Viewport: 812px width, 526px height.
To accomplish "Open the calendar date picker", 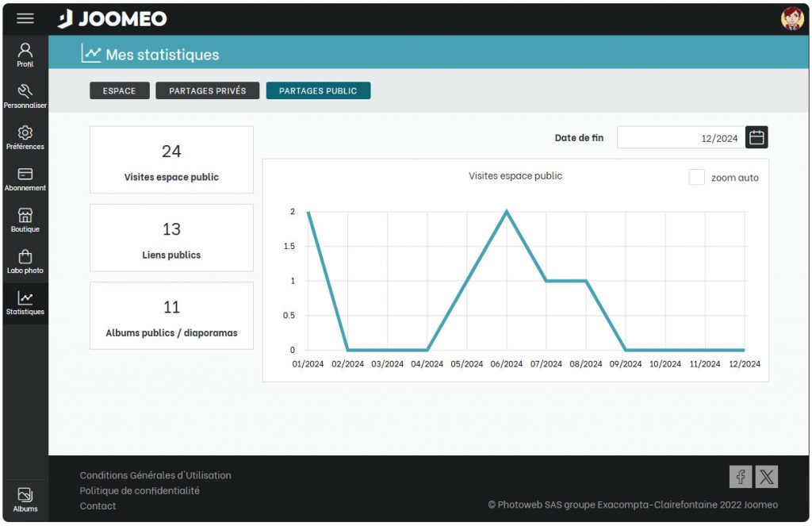I will point(757,138).
